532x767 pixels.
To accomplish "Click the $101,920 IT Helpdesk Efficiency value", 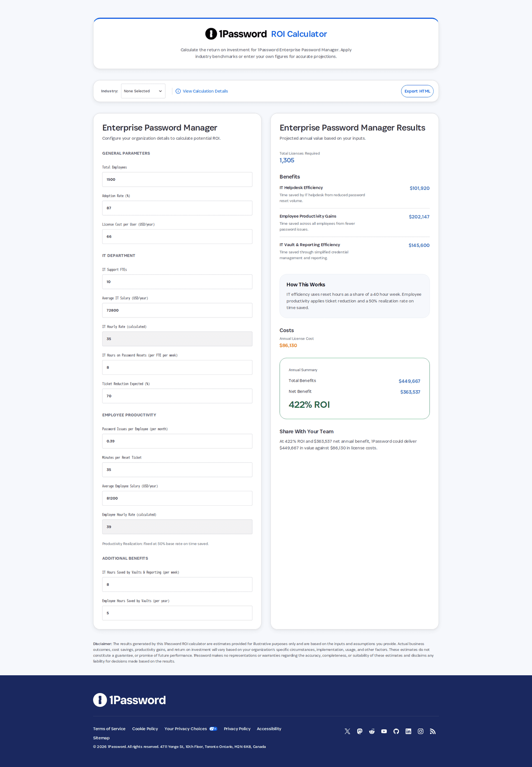I will tap(419, 188).
